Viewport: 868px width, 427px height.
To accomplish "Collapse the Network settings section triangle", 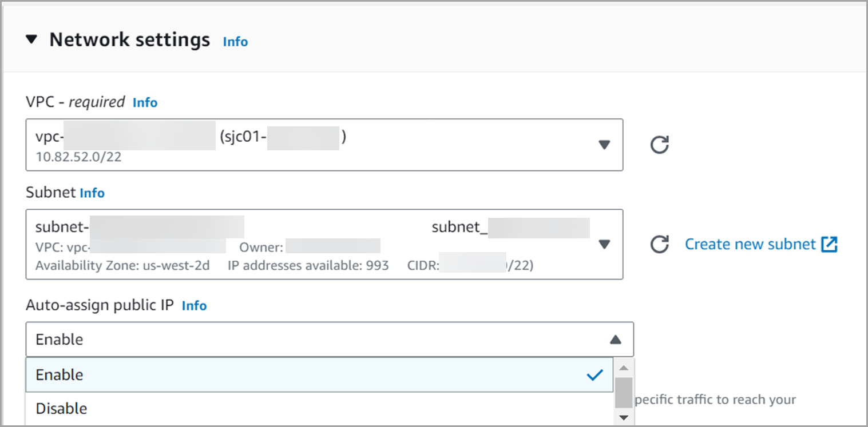I will point(31,39).
